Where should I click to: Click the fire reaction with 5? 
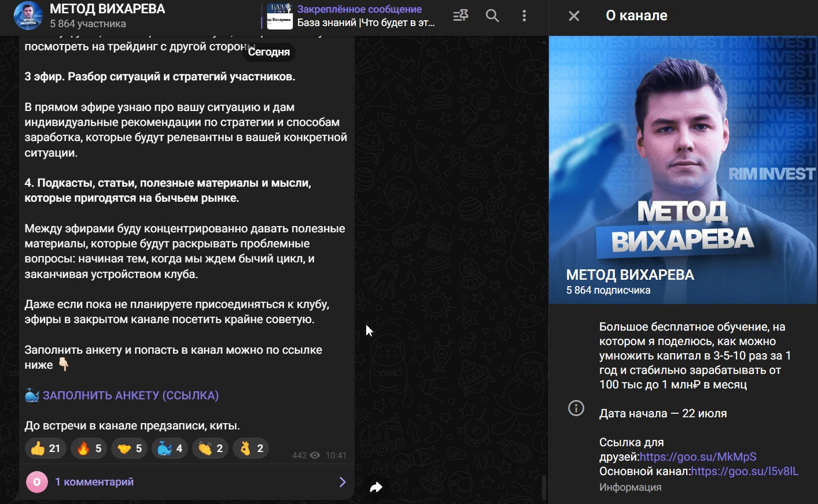(89, 449)
